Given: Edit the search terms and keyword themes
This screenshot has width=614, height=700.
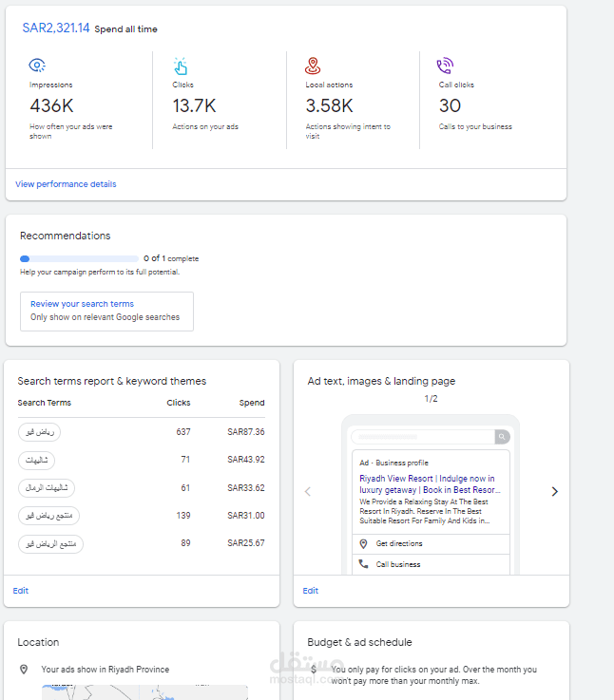Looking at the screenshot, I should click(21, 591).
